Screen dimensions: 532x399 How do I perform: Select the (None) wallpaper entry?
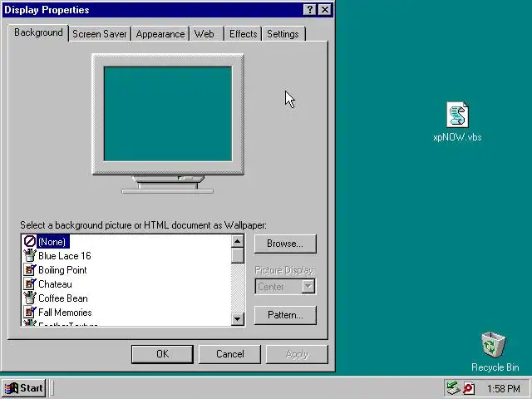click(52, 242)
